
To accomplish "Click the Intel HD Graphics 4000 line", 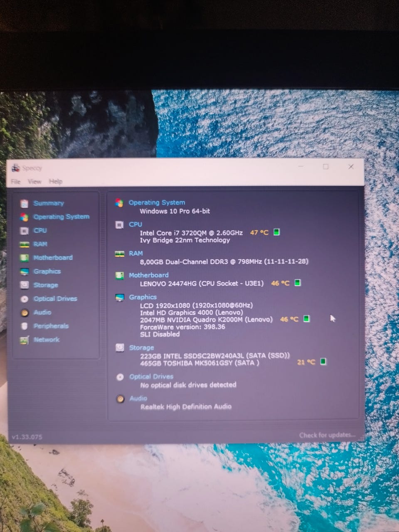I will (x=192, y=313).
